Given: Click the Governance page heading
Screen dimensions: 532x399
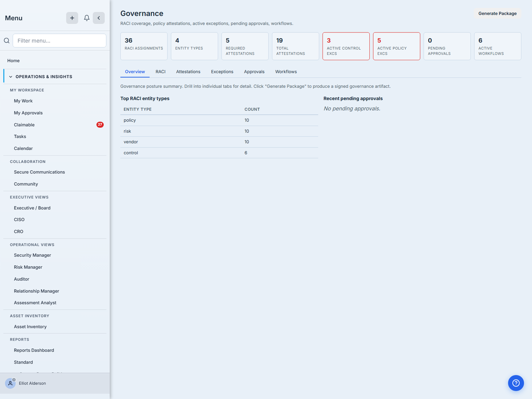Looking at the screenshot, I should click(142, 14).
